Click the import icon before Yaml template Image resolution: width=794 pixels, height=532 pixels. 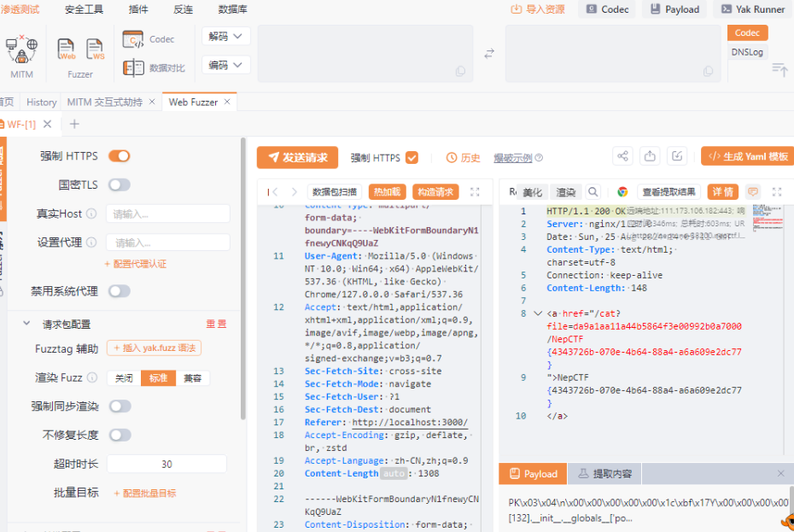677,156
